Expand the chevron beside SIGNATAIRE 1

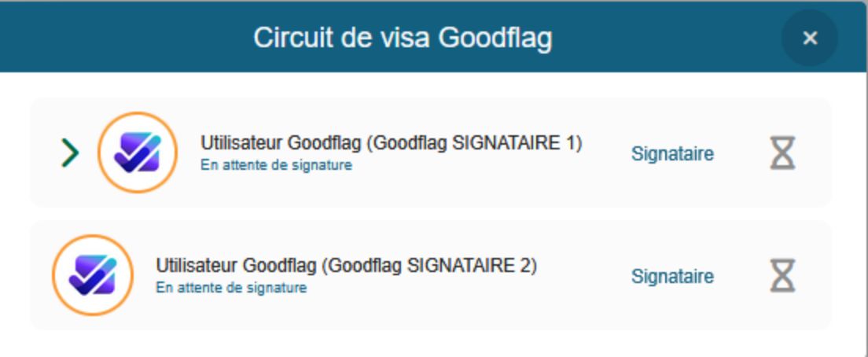coord(71,153)
